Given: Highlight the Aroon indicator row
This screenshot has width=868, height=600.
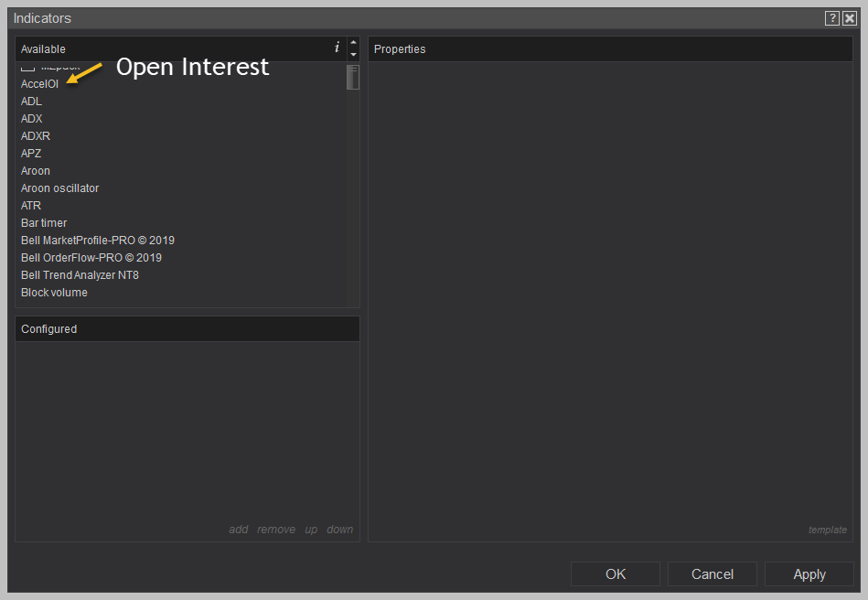Looking at the screenshot, I should pos(36,171).
